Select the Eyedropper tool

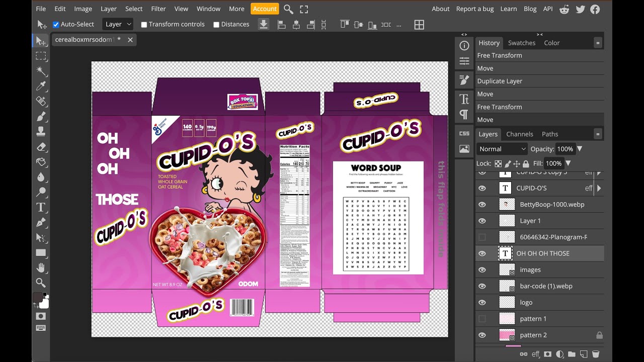(41, 86)
